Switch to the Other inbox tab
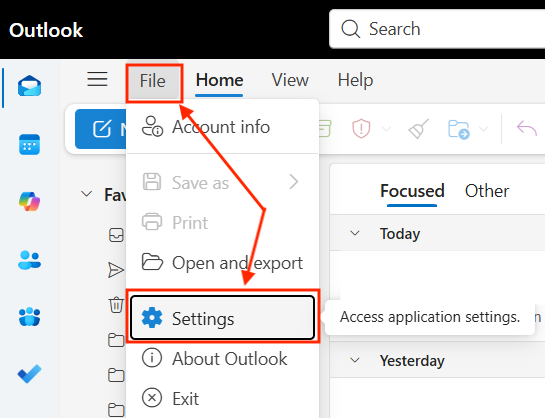 pos(487,191)
